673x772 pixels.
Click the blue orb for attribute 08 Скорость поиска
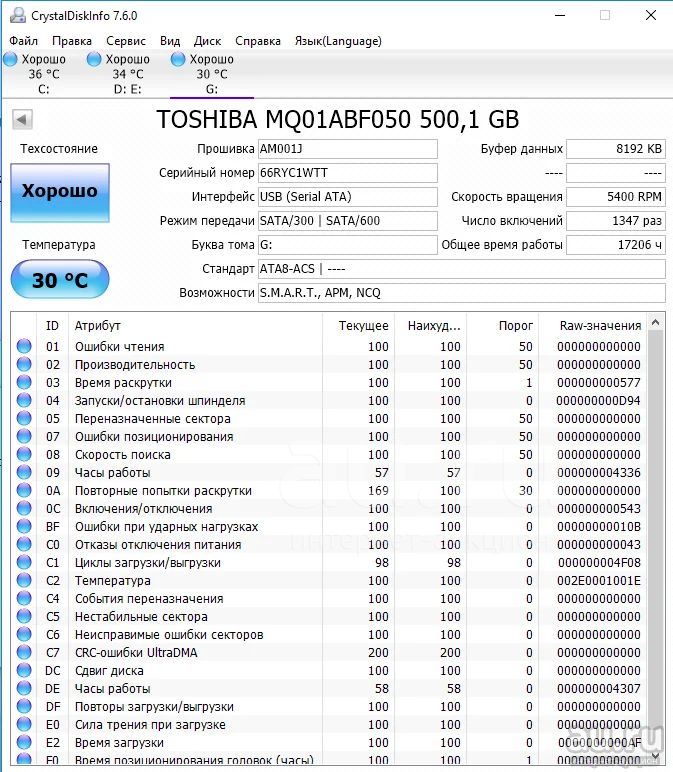click(24, 454)
